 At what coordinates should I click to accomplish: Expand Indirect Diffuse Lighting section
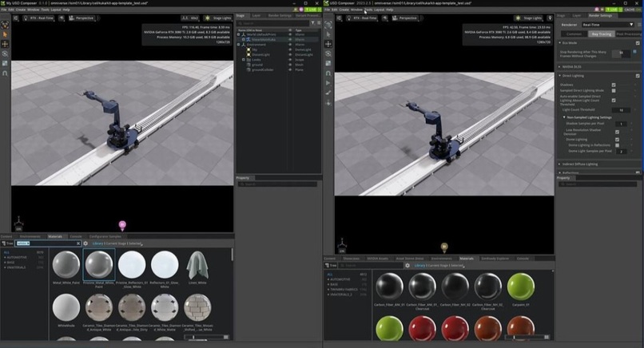(560, 164)
